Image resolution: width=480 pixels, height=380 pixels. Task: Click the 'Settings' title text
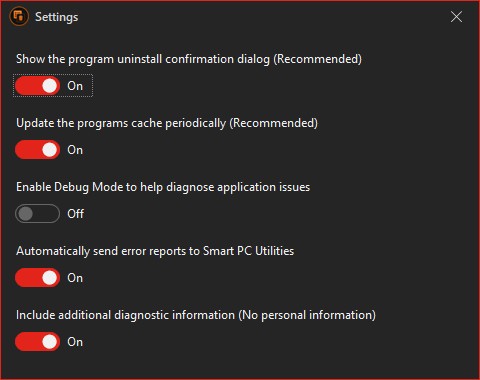point(57,17)
